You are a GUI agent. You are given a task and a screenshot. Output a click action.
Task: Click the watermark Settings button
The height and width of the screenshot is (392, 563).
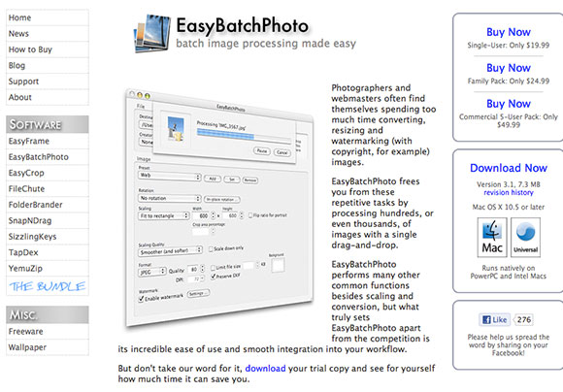pos(198,294)
